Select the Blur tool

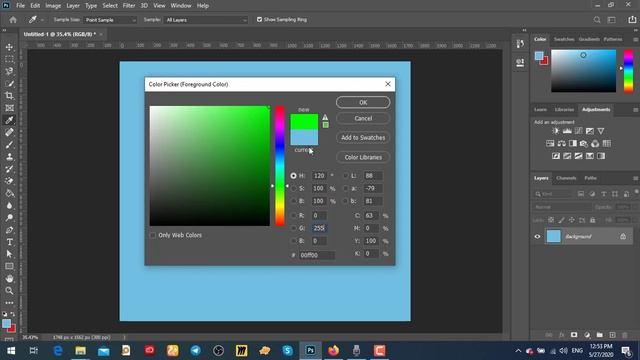pyautogui.click(x=9, y=206)
